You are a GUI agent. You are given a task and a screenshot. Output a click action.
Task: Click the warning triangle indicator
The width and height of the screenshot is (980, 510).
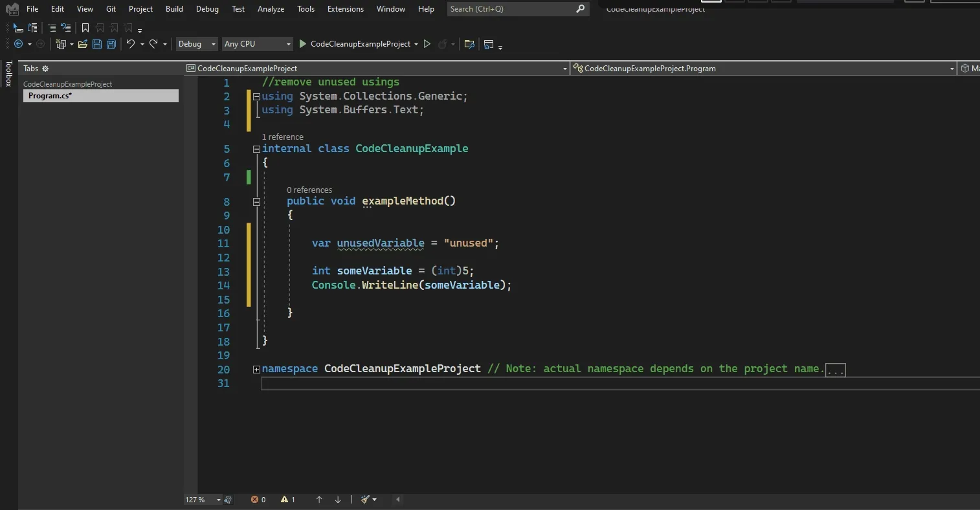(x=285, y=500)
